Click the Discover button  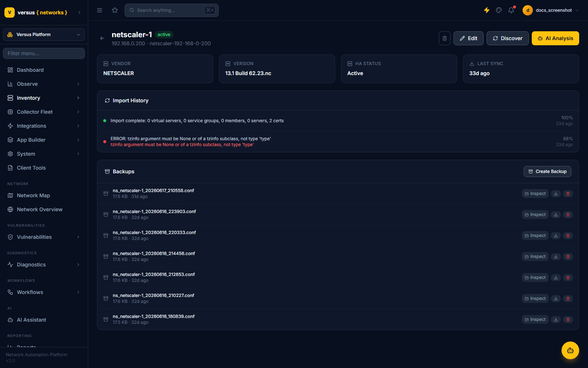pos(508,38)
